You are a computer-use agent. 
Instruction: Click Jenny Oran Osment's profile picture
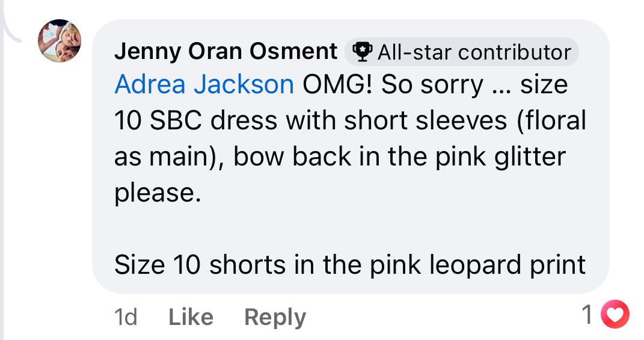point(60,41)
